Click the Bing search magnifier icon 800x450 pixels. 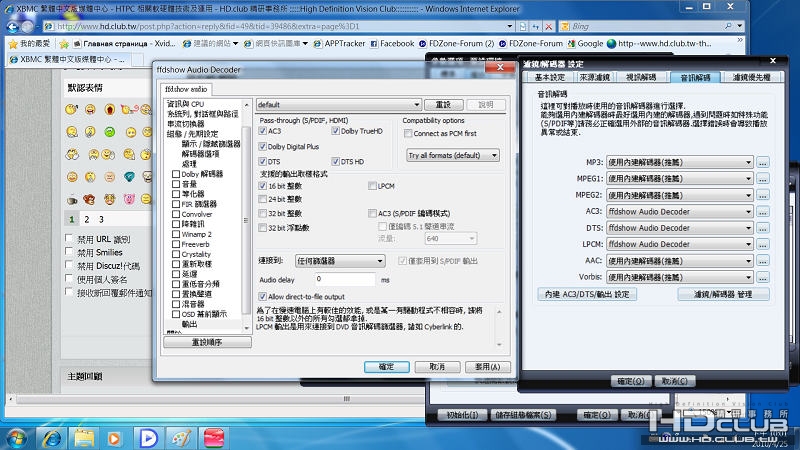[729, 26]
